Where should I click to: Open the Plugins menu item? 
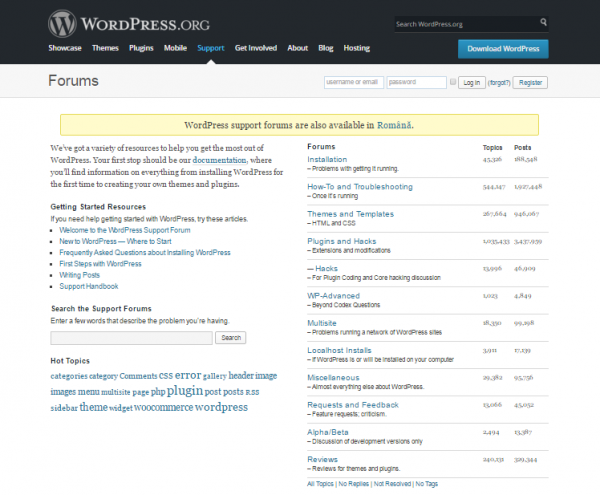click(141, 48)
